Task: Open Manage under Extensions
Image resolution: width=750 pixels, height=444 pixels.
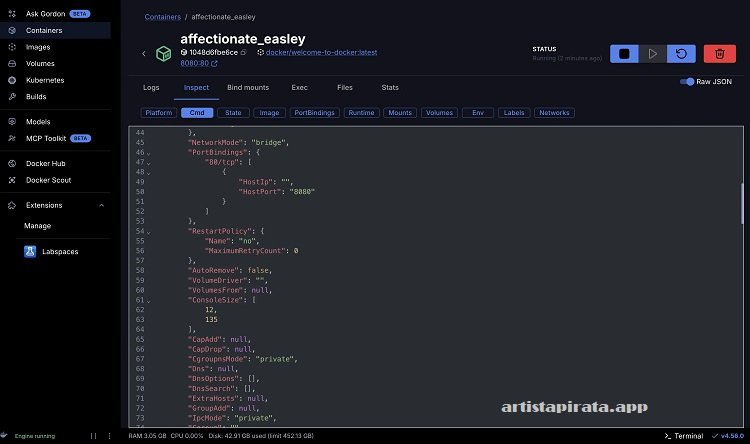Action: pyautogui.click(x=37, y=226)
